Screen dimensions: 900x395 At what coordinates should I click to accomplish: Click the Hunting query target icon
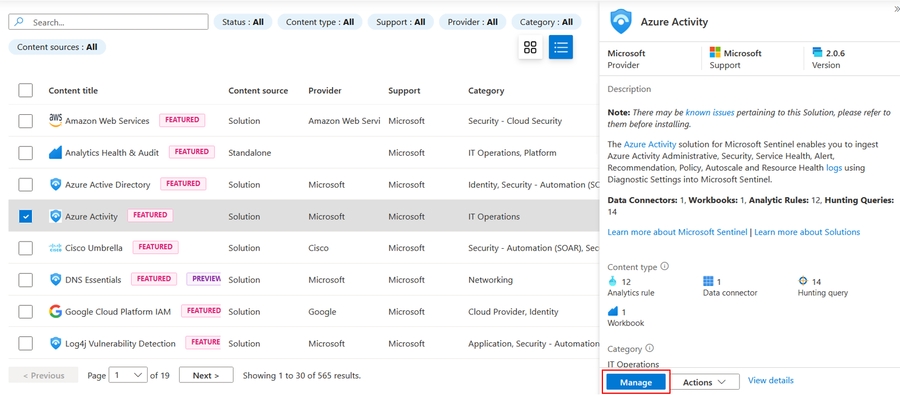[803, 281]
